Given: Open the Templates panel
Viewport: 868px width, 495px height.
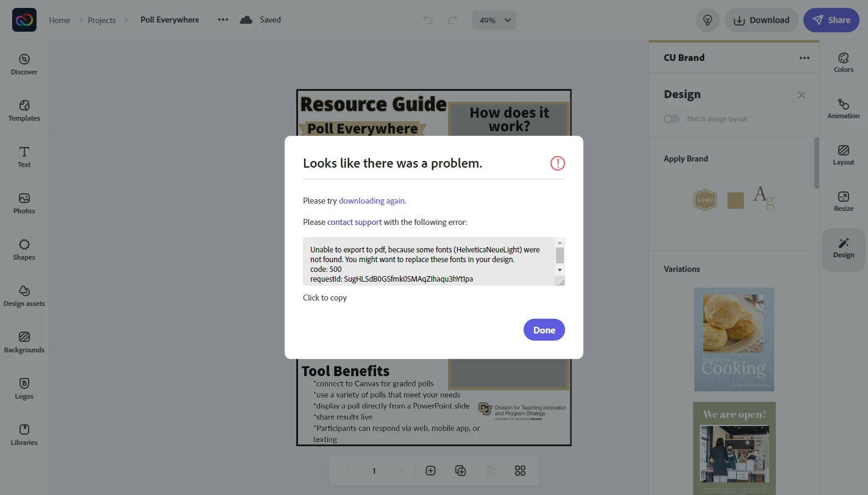Looking at the screenshot, I should [24, 110].
